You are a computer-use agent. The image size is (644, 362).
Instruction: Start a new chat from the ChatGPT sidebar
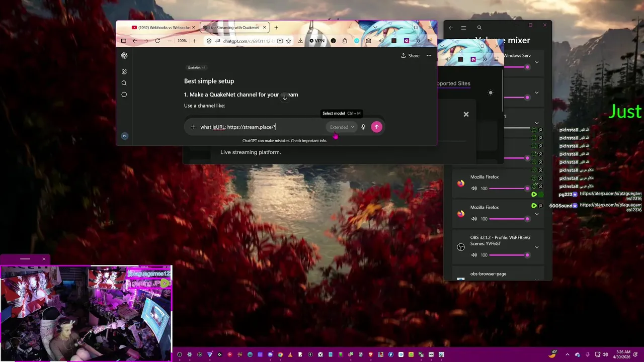124,72
